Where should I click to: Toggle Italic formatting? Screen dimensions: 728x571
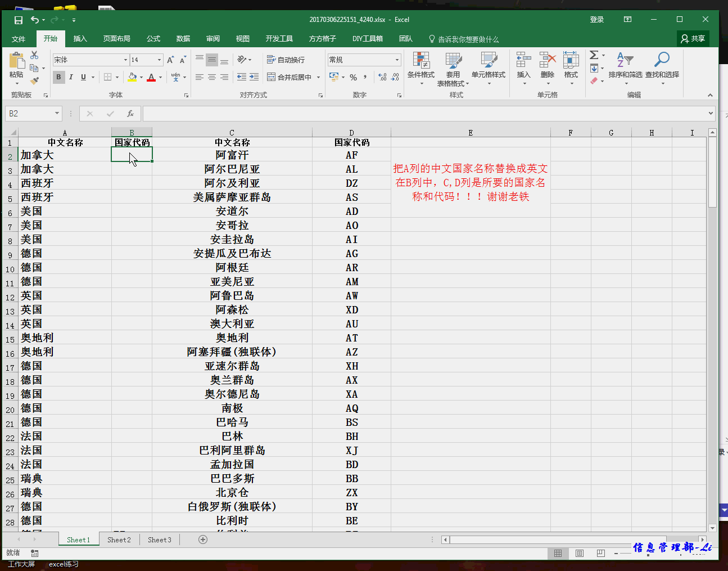pyautogui.click(x=71, y=77)
